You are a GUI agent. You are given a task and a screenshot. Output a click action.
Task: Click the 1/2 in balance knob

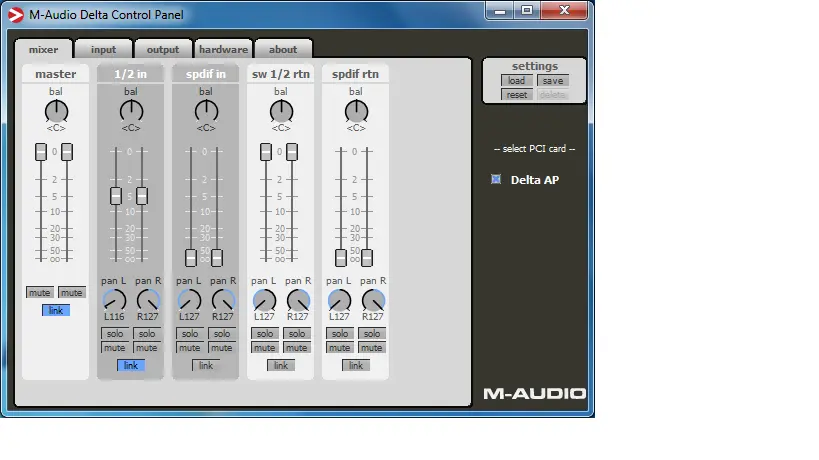[x=131, y=112]
